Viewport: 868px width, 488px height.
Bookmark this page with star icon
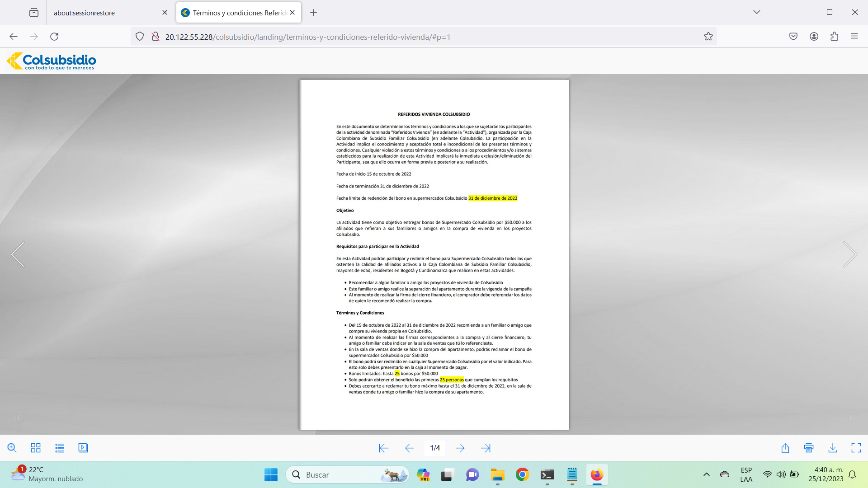click(708, 37)
